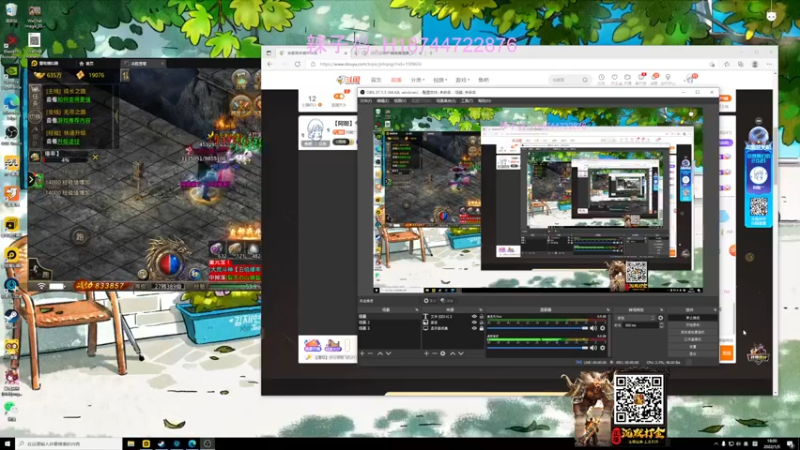Viewport: 800px width, 450px height.
Task: Click transition duration spinner arrows
Action: tap(662, 325)
